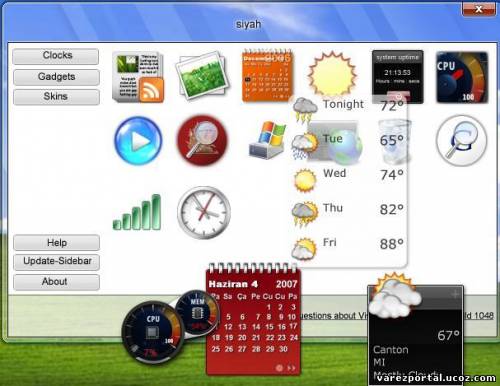Viewport: 500px width, 386px height.
Task: Choose the analog clock gadget icon
Action: tap(204, 212)
